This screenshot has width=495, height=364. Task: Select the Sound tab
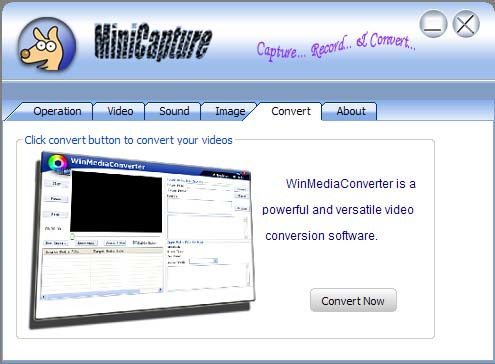174,111
